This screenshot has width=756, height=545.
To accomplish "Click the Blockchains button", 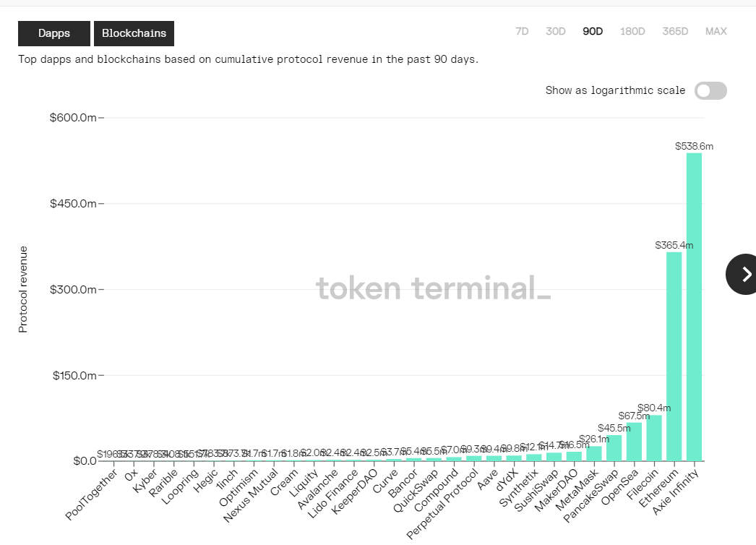I will point(134,33).
